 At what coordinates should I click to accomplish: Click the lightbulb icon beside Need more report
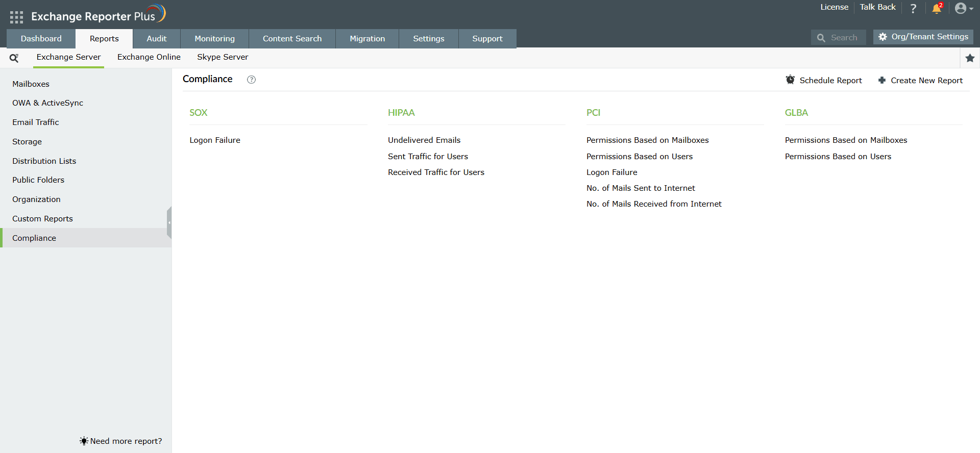84,441
